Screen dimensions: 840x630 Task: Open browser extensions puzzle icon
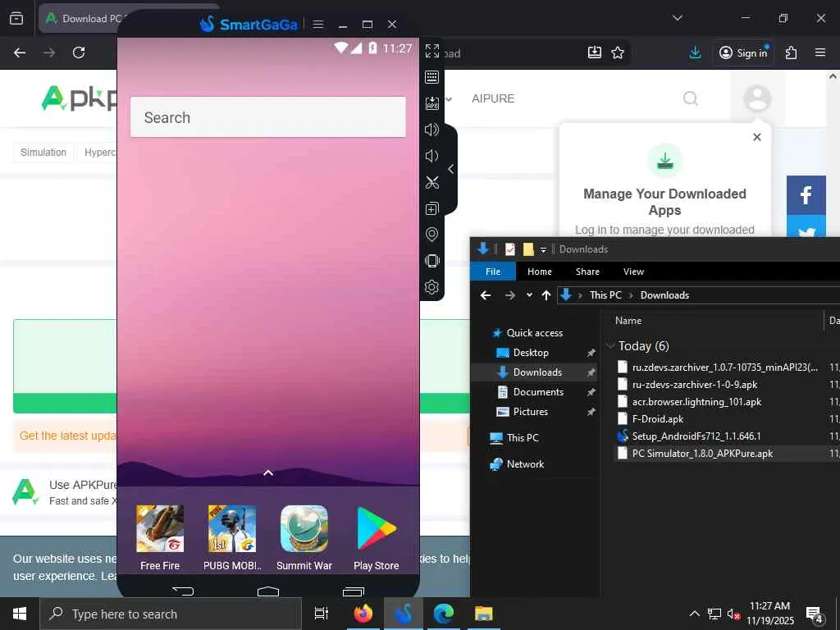792,52
